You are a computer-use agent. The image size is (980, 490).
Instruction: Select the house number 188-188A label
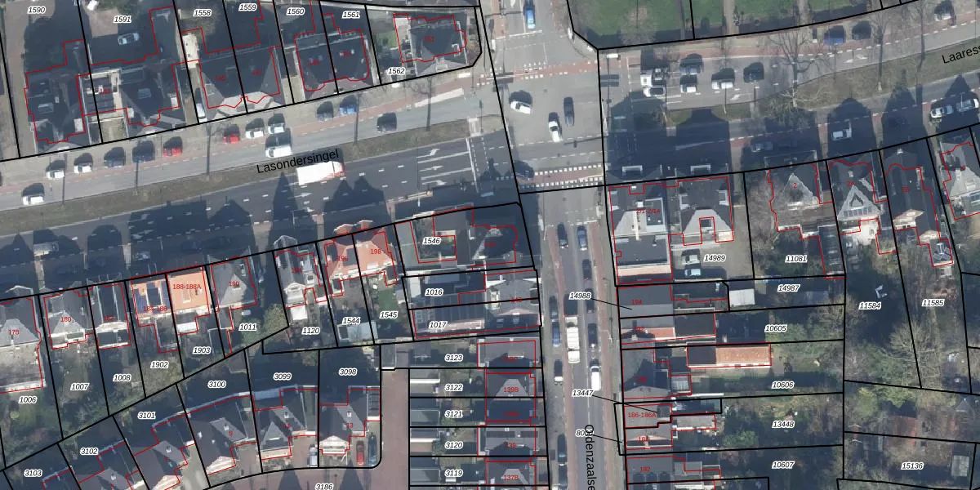187,287
